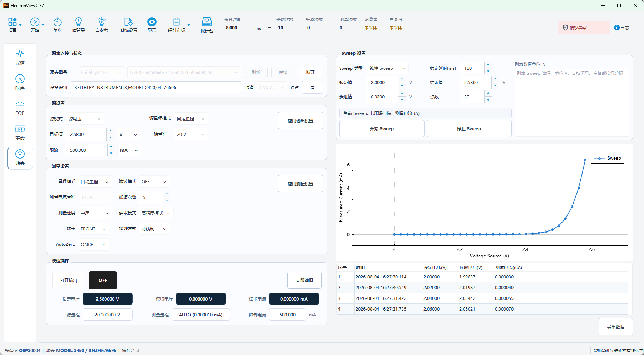644x355 pixels.
Task: Increase the 结束值 end value stepper
Action: click(495, 79)
